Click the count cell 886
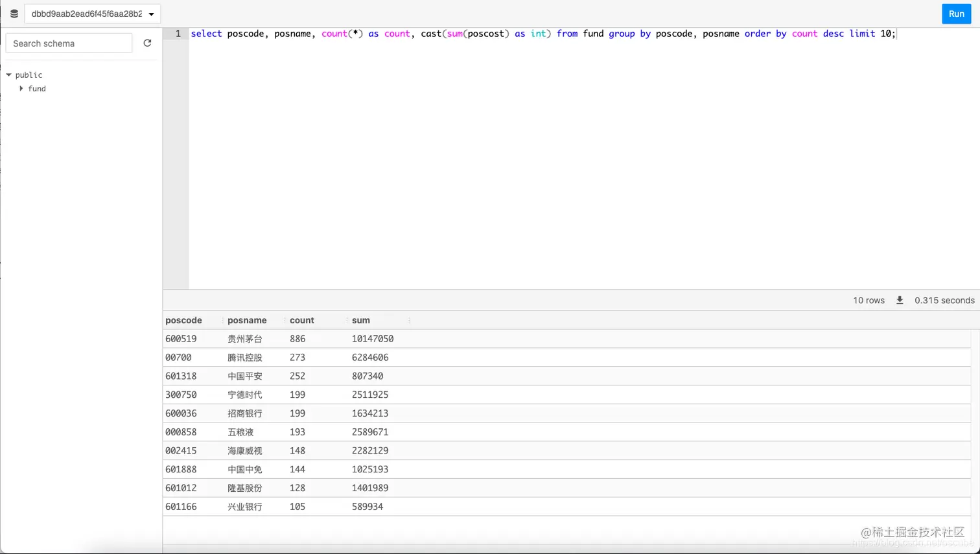 (x=297, y=339)
